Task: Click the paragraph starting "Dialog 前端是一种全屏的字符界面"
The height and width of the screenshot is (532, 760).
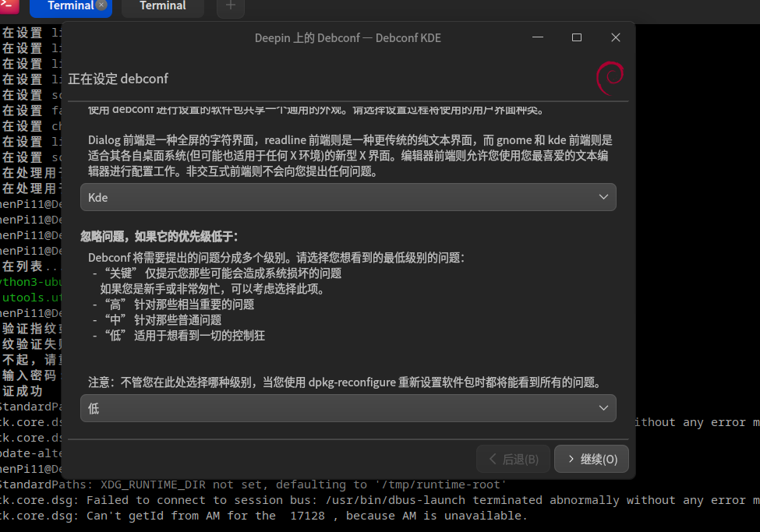Action: [350, 156]
